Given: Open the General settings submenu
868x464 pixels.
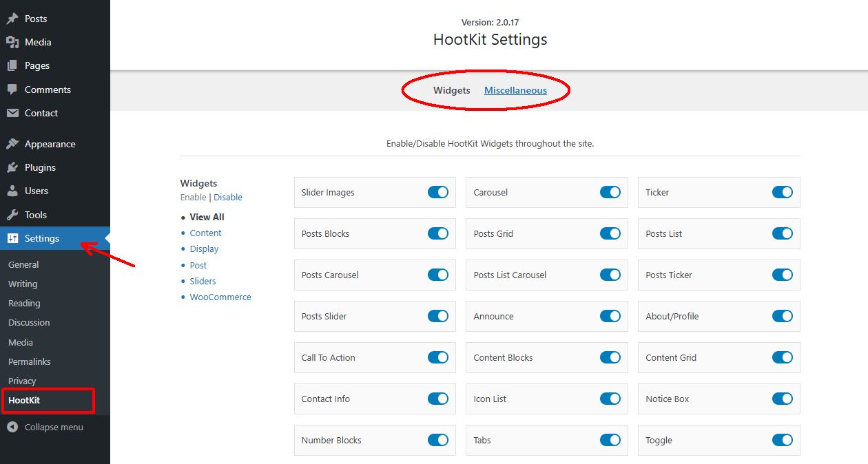Looking at the screenshot, I should pos(23,264).
